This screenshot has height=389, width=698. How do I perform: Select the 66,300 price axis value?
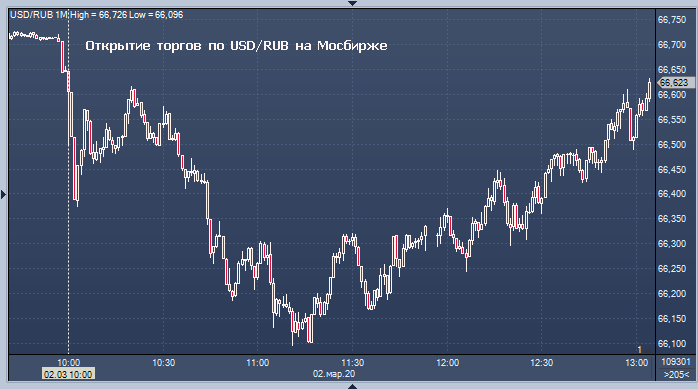[672, 243]
